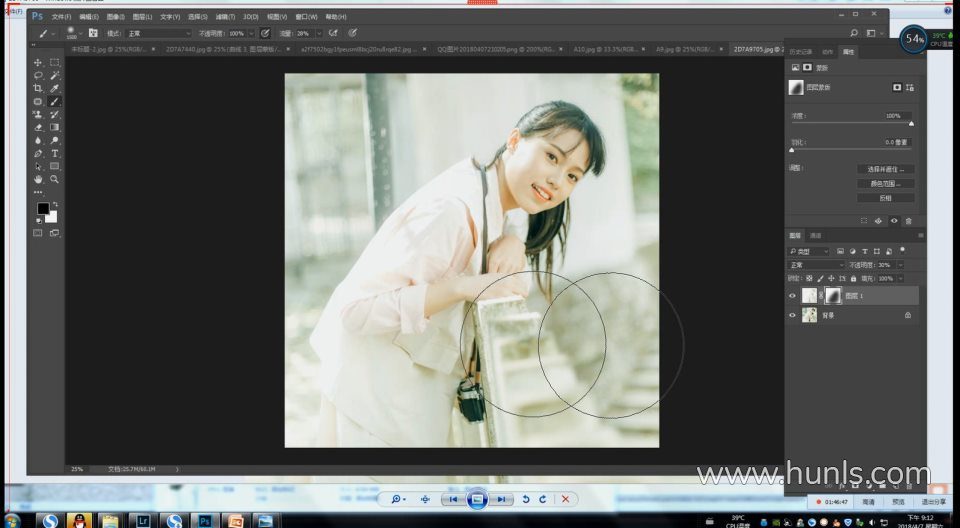This screenshot has width=960, height=528.
Task: Toggle pressure for opacity button
Action: pyautogui.click(x=265, y=33)
